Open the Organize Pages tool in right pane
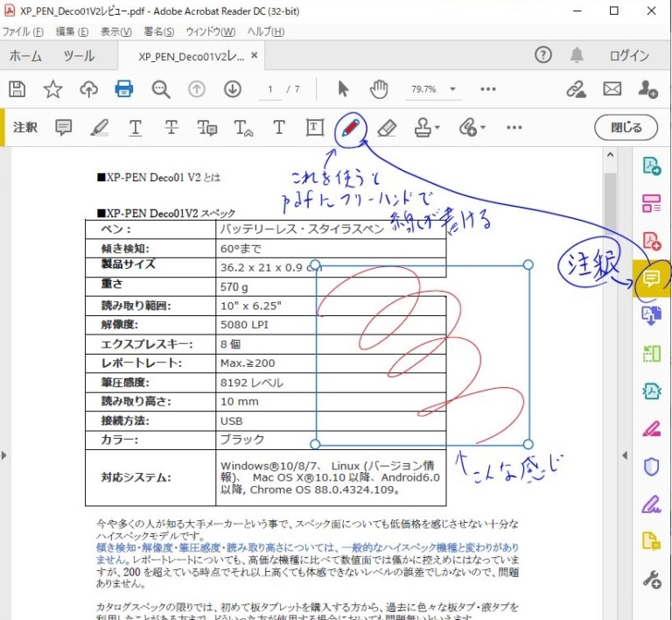This screenshot has height=620, width=672. click(651, 203)
